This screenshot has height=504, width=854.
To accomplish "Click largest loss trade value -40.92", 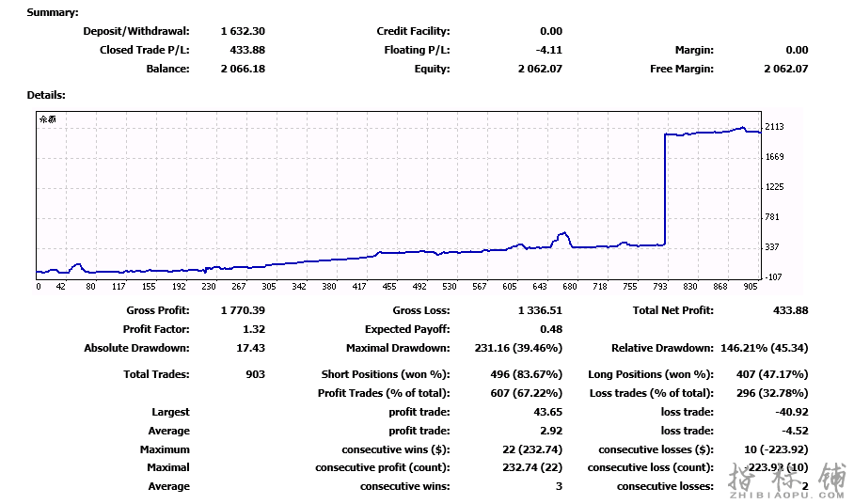I will (792, 412).
